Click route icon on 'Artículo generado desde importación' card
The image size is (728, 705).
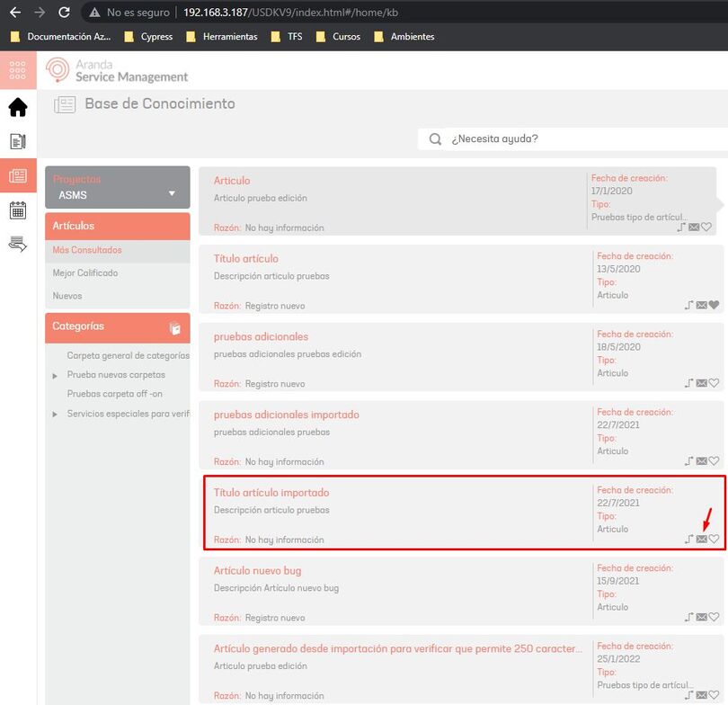[689, 695]
